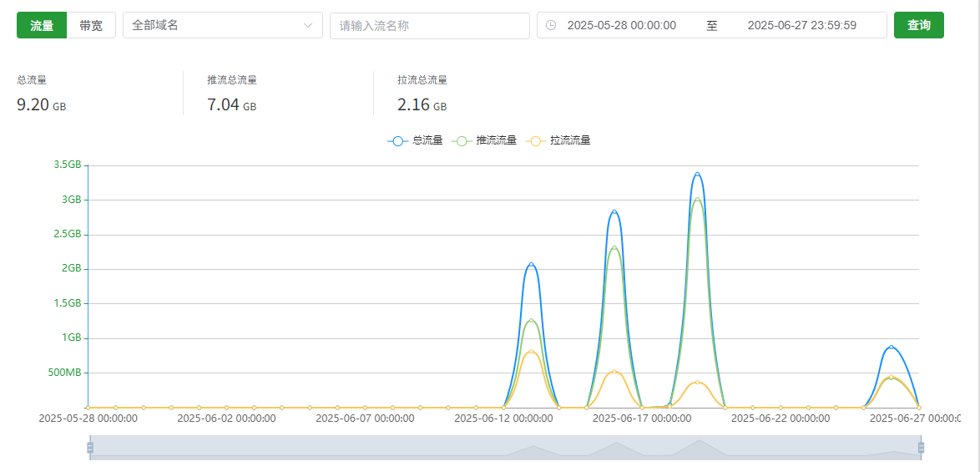Screen dimensions: 980x472
Task: Edit the start date 2025-05-28 00:00:00
Action: (621, 25)
